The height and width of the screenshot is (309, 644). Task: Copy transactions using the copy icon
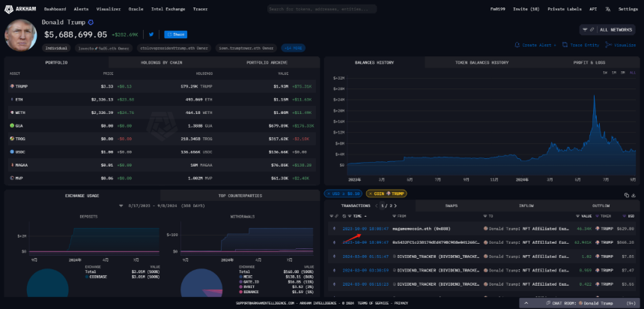[626, 195]
